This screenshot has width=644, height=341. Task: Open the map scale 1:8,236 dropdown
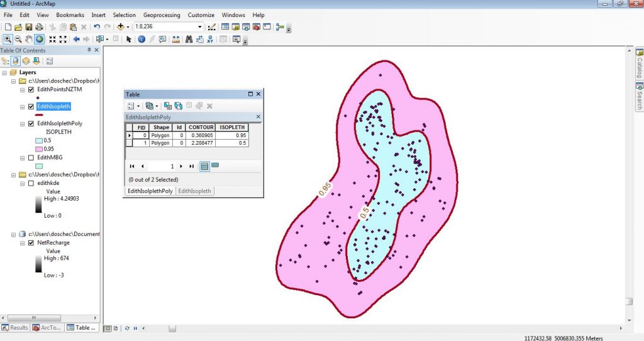coord(199,26)
